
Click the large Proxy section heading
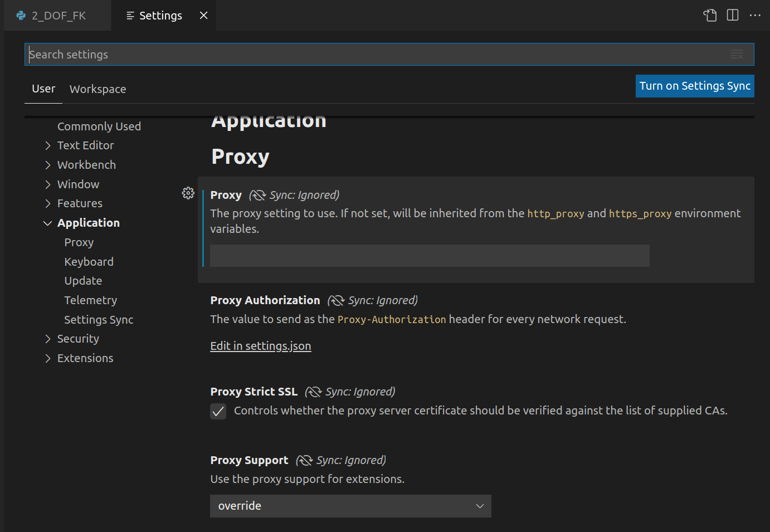(240, 157)
